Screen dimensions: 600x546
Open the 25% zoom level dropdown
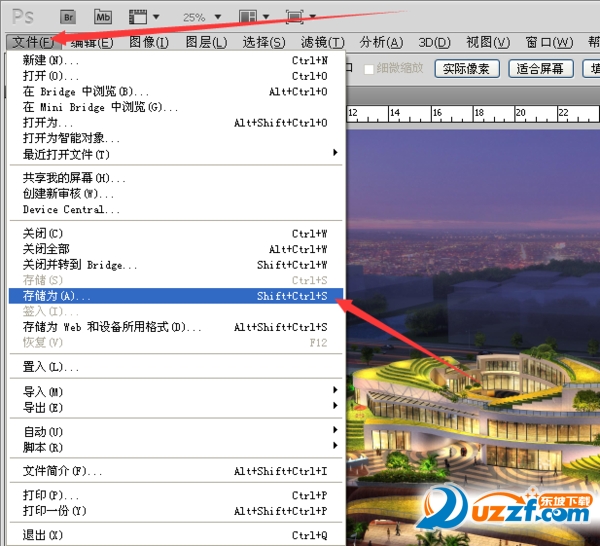(218, 17)
